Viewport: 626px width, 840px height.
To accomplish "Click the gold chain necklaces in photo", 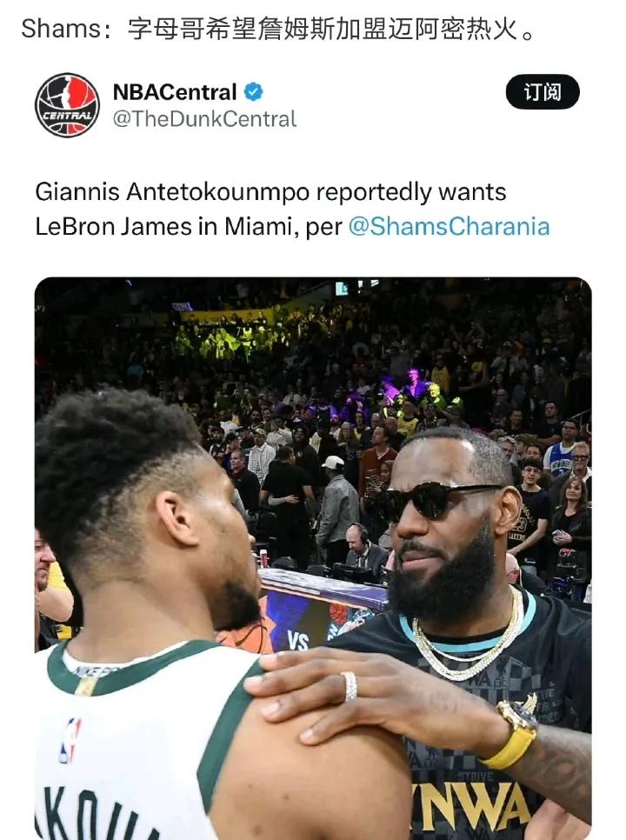I will pos(467,639).
